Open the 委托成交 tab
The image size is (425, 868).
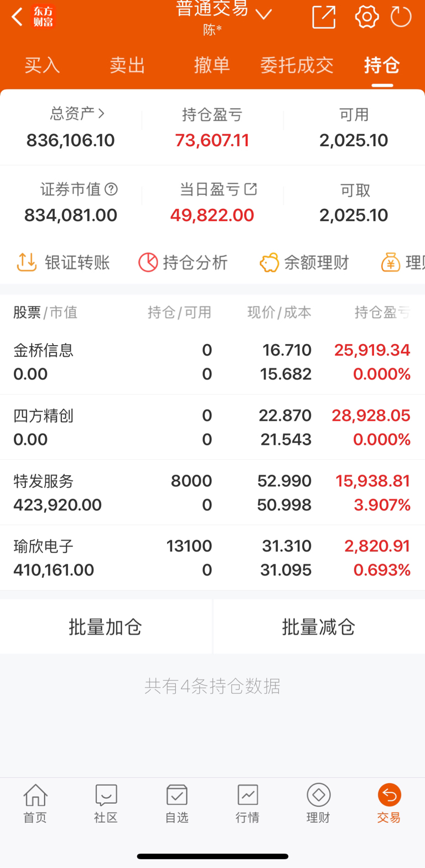(297, 65)
